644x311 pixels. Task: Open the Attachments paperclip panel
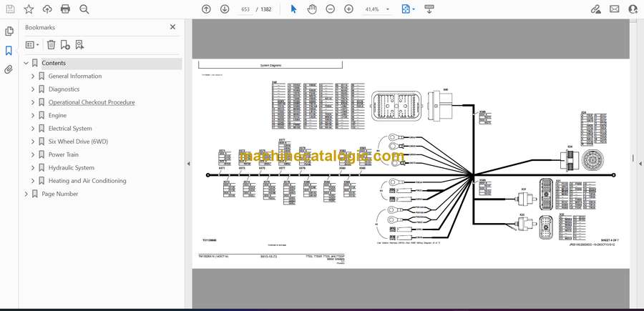pos(9,69)
